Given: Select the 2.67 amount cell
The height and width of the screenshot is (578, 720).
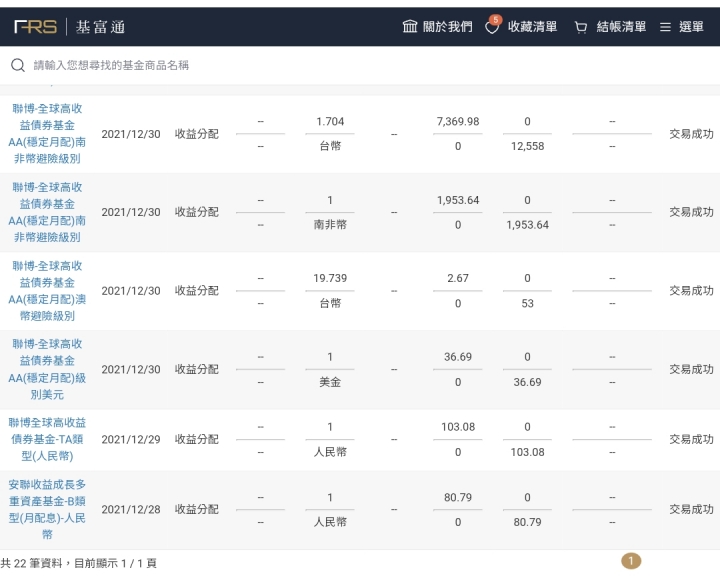Looking at the screenshot, I should pos(458,278).
